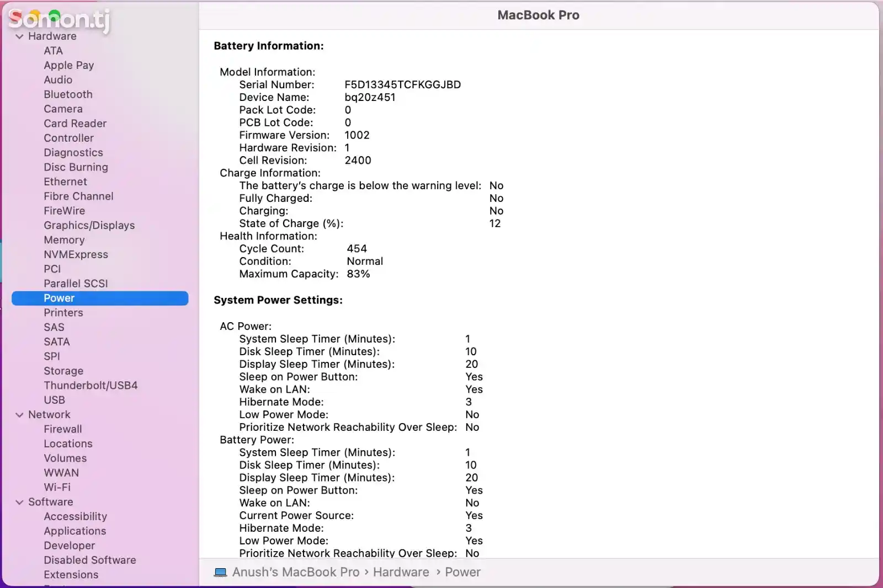The width and height of the screenshot is (883, 588).
Task: Click the System Power Settings heading
Action: point(278,301)
